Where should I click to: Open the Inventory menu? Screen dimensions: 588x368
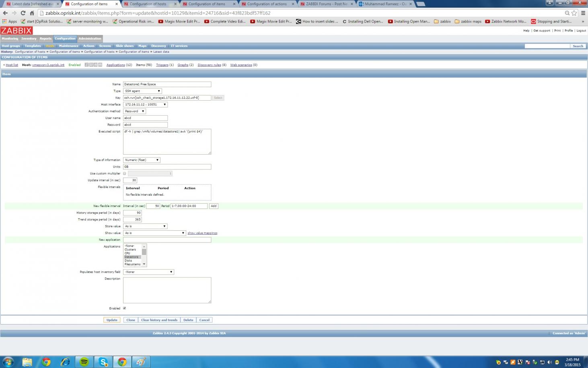point(29,39)
